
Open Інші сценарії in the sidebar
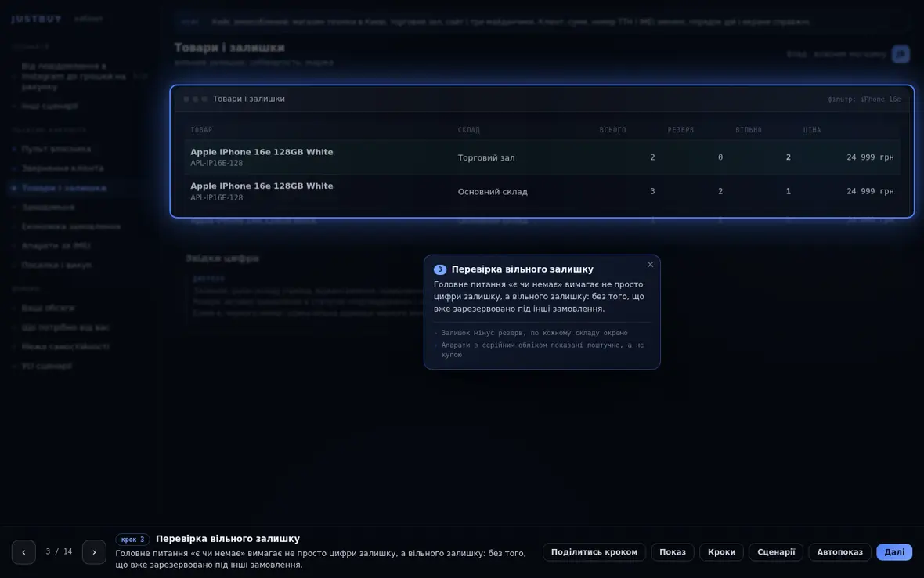[x=49, y=106]
